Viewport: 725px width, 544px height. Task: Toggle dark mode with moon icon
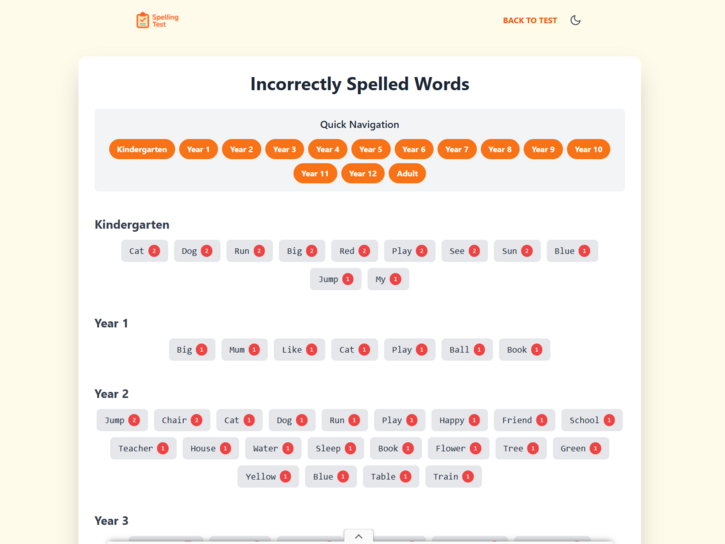click(575, 20)
